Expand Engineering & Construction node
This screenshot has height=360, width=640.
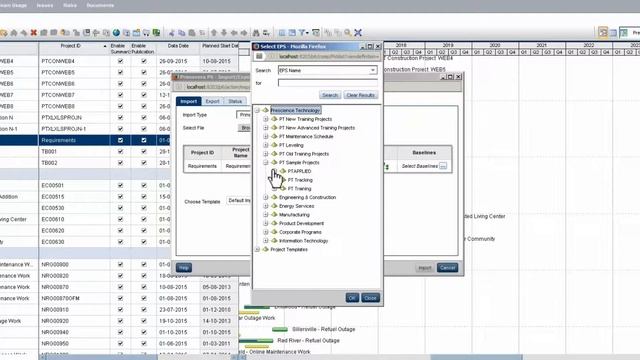(x=266, y=197)
